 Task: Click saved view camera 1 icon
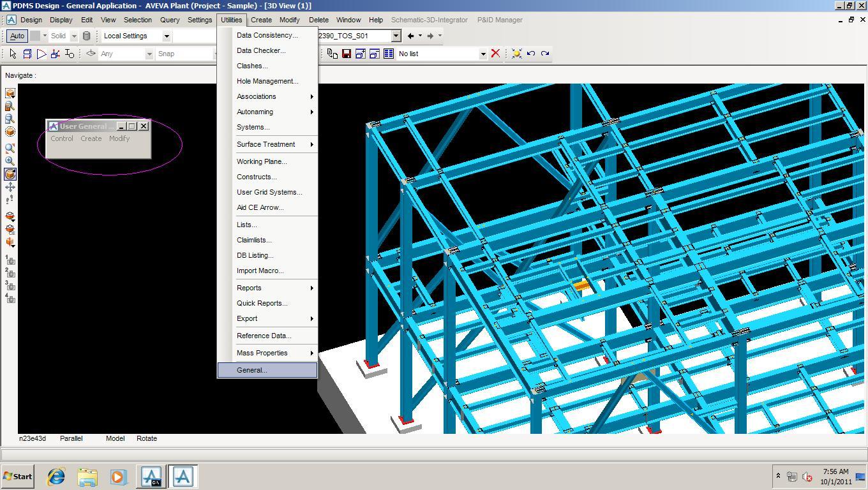coord(10,260)
